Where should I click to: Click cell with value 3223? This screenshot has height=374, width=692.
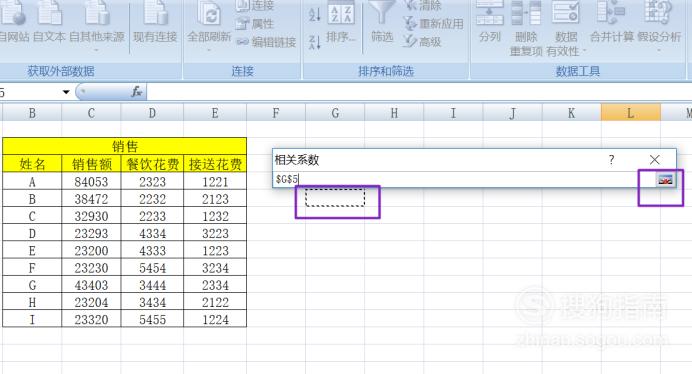click(x=215, y=233)
